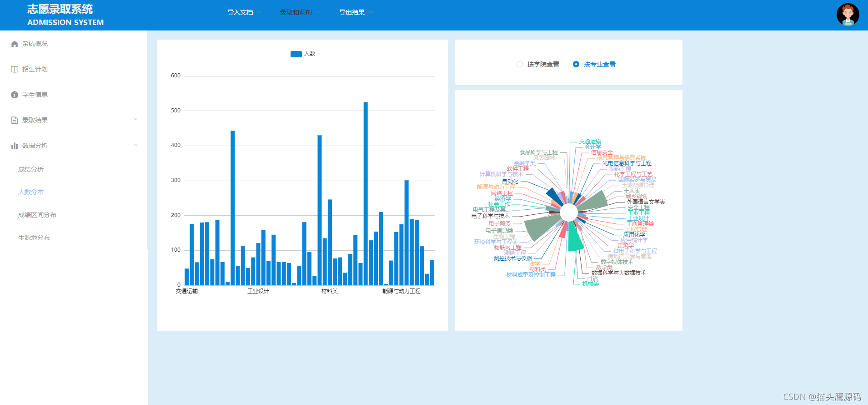The image size is (868, 405).
Task: Click the ADMISSION SYSTEM subtitle text
Action: coord(65,22)
